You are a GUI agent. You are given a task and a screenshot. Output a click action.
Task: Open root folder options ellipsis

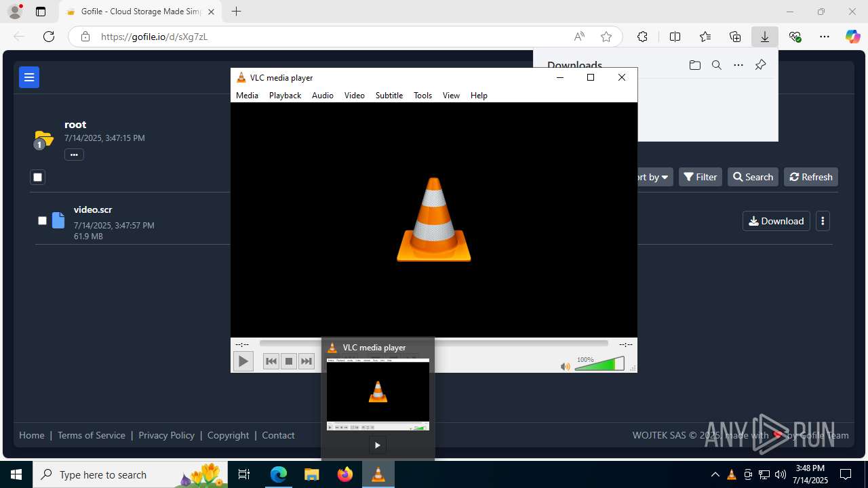click(x=74, y=155)
